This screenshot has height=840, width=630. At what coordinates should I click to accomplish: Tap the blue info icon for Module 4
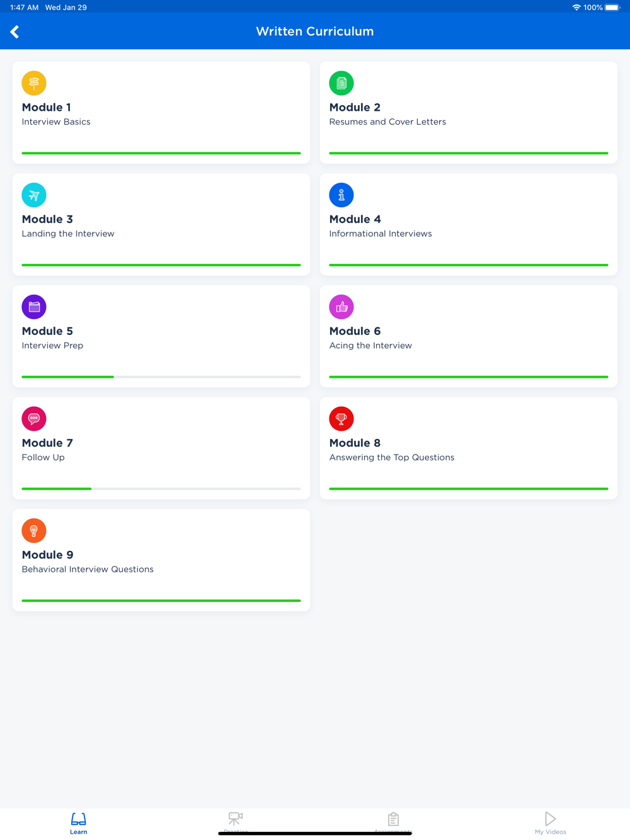(341, 195)
